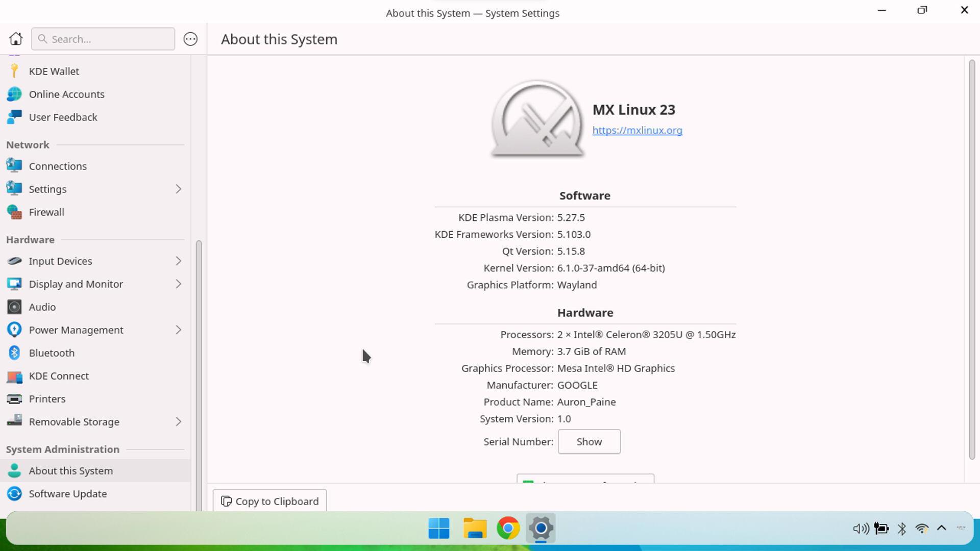Click the KDE Connect icon

14,376
